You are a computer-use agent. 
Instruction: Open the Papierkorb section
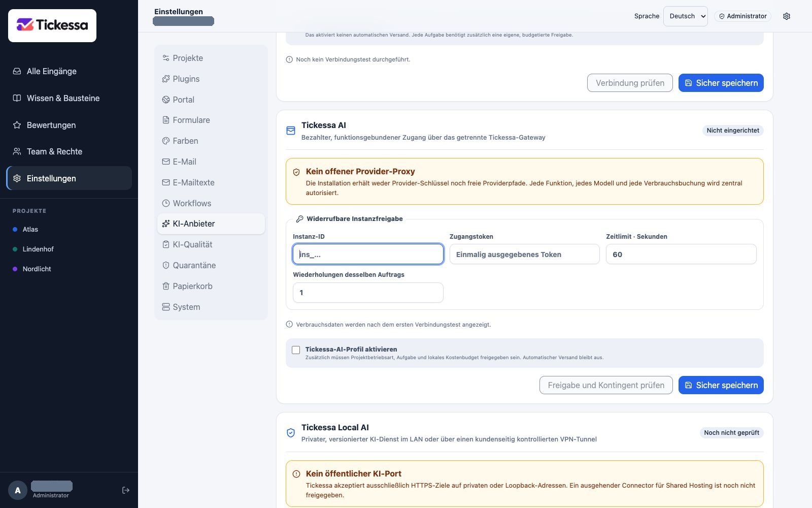211,286
